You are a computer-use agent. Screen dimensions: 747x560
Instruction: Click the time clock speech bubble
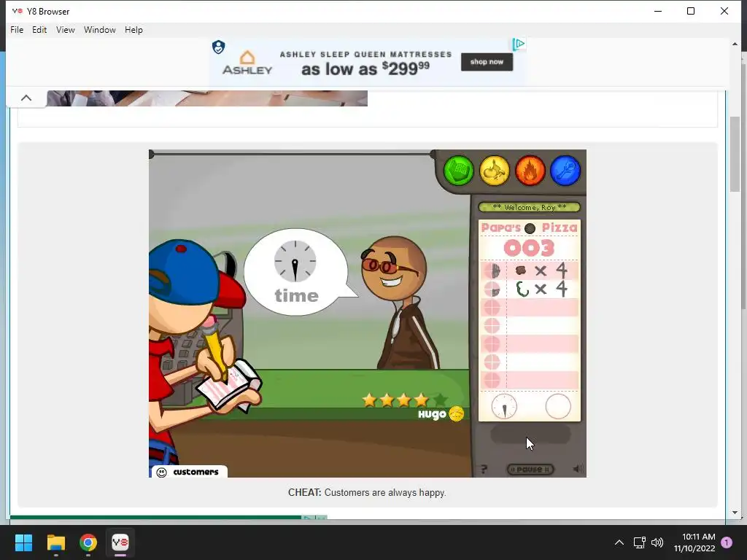pyautogui.click(x=296, y=272)
